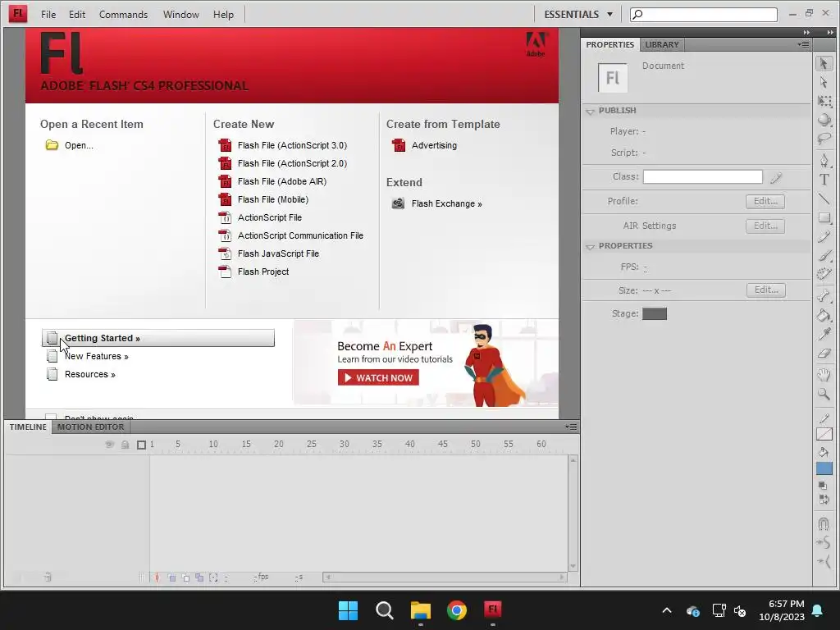This screenshot has height=630, width=840.
Task: Toggle show/hide all layers eye icon
Action: (x=109, y=444)
